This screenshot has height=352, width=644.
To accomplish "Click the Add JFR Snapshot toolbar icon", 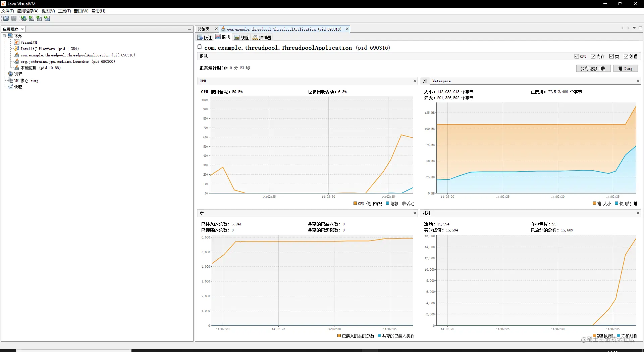I will pyautogui.click(x=47, y=18).
